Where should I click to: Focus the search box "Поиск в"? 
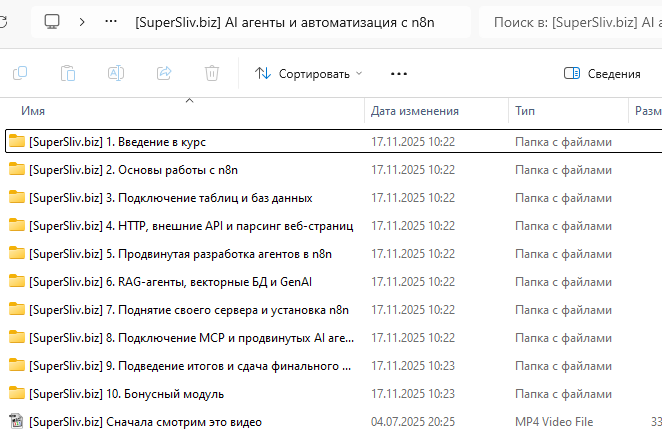tap(570, 22)
